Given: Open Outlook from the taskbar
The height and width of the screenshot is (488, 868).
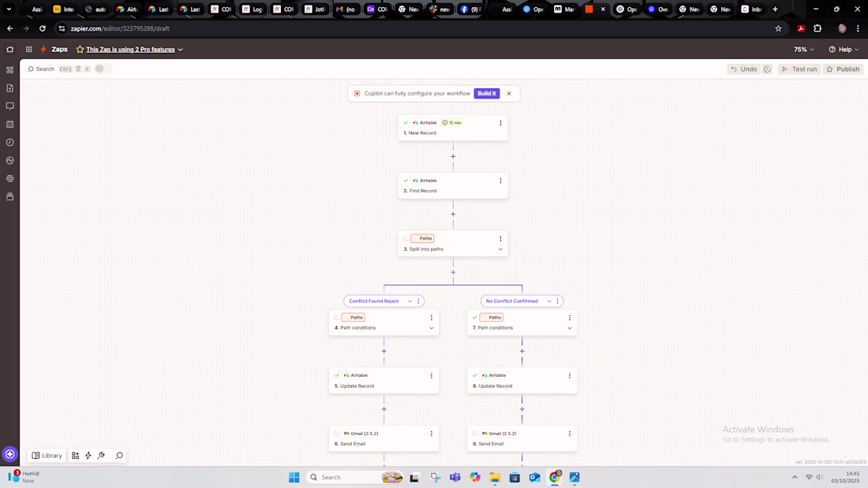Looking at the screenshot, I should (534, 477).
